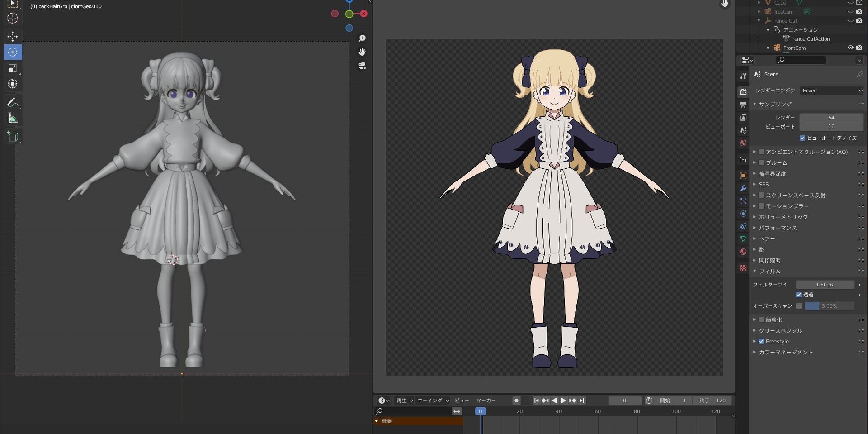Screen dimensions: 868x434
Task: Open the Modifier properties wrench icon
Action: (x=743, y=188)
